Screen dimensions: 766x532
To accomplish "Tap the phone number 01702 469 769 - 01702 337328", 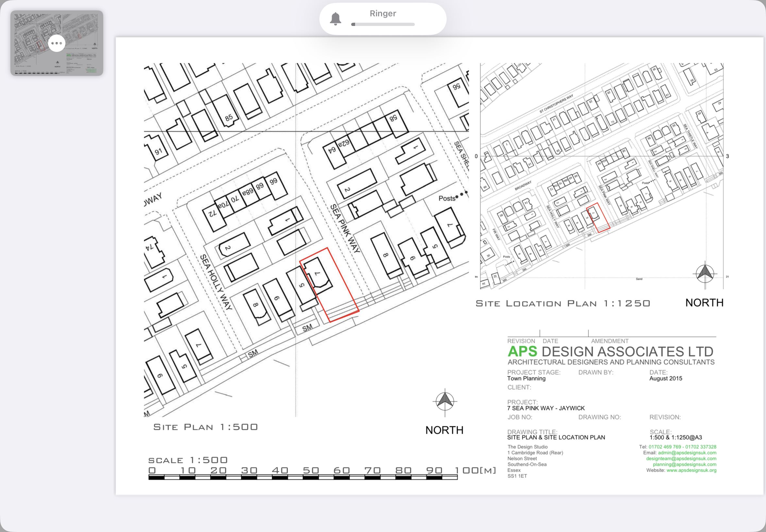I will pyautogui.click(x=682, y=447).
